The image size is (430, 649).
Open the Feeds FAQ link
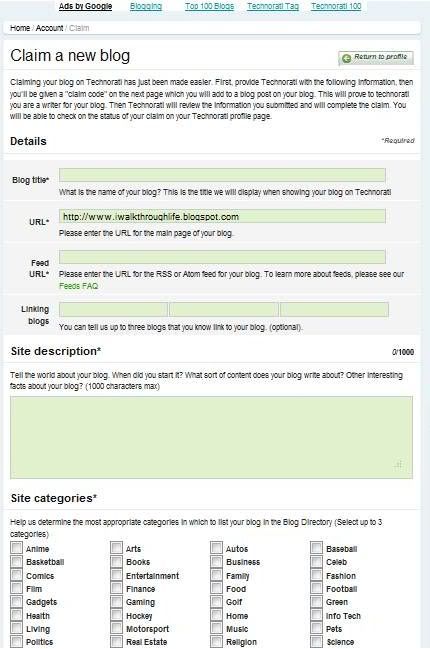click(79, 286)
